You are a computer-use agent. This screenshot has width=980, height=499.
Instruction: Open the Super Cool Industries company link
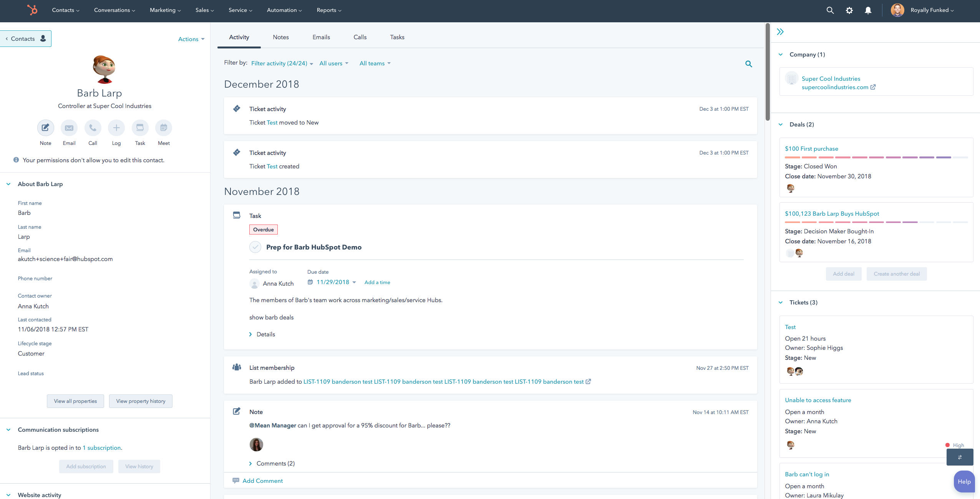(831, 79)
